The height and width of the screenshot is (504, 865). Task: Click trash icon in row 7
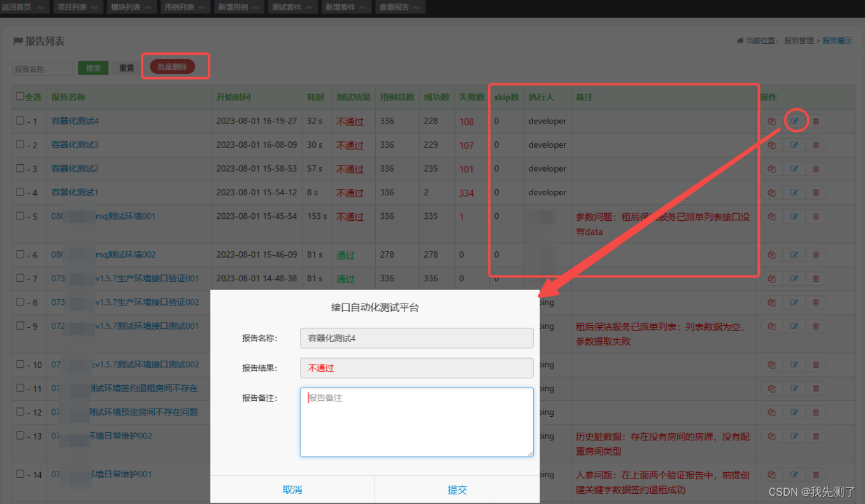click(816, 278)
